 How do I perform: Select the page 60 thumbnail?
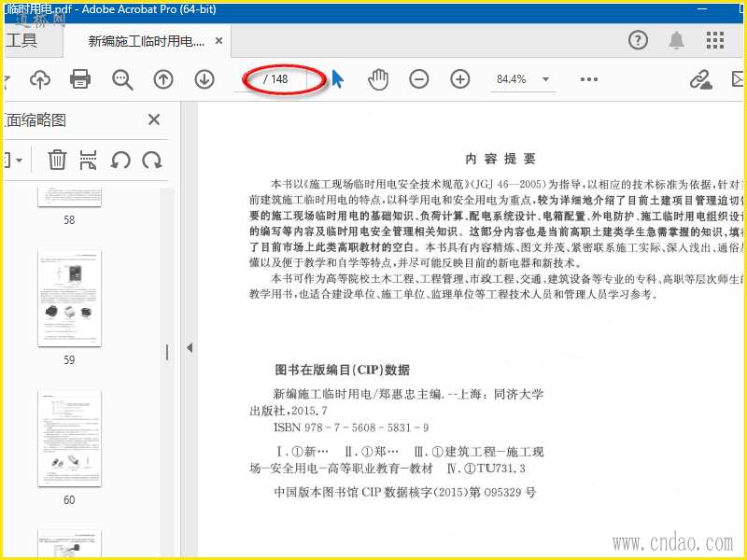(x=69, y=439)
